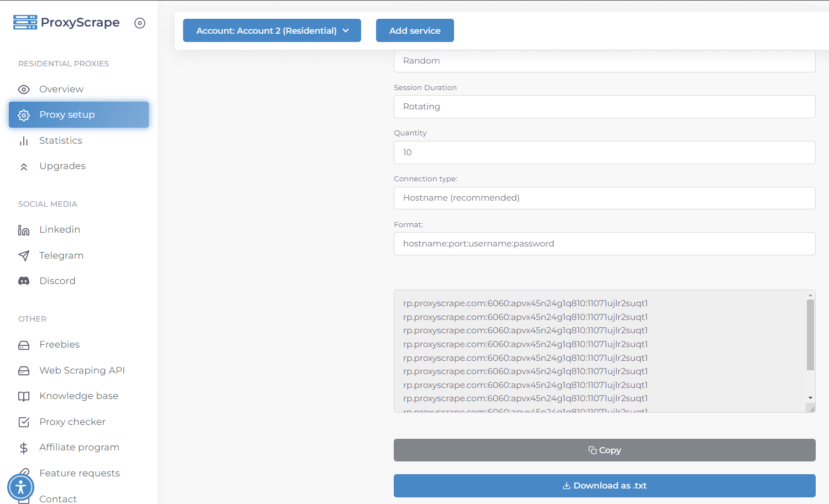Go to the Freebies section
Screen dimensions: 829x504
(59, 344)
